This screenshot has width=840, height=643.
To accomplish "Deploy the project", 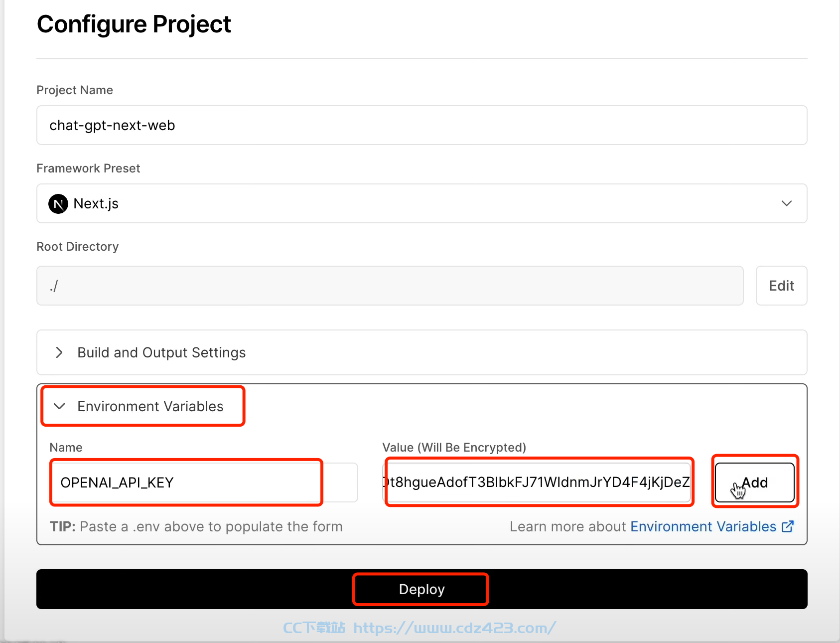I will (421, 589).
